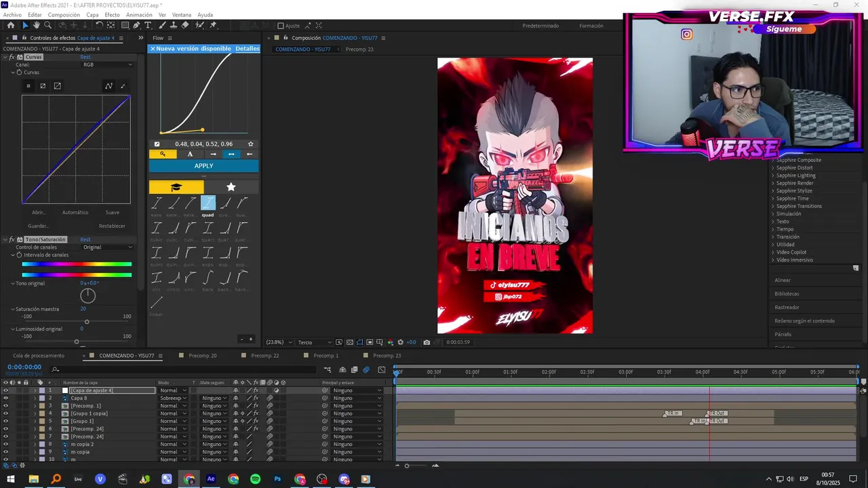Screen dimensions: 868x488
Task: Hide the Capa de ajuste 4 layer
Action: coord(5,390)
